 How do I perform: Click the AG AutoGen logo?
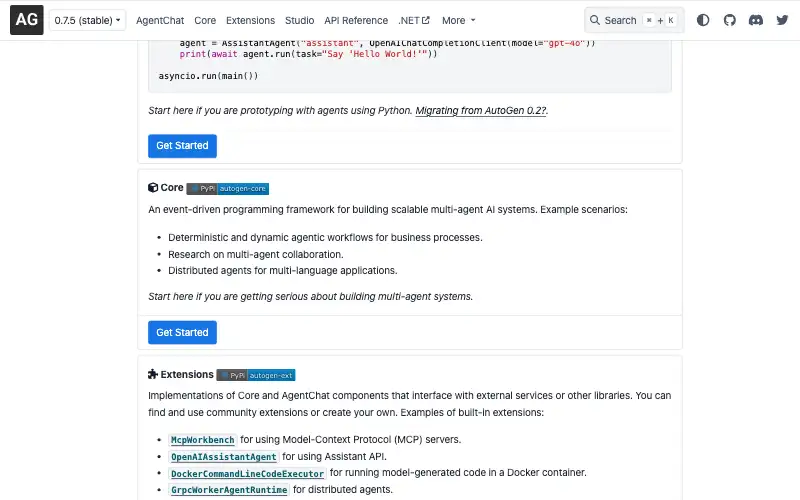pyautogui.click(x=27, y=20)
